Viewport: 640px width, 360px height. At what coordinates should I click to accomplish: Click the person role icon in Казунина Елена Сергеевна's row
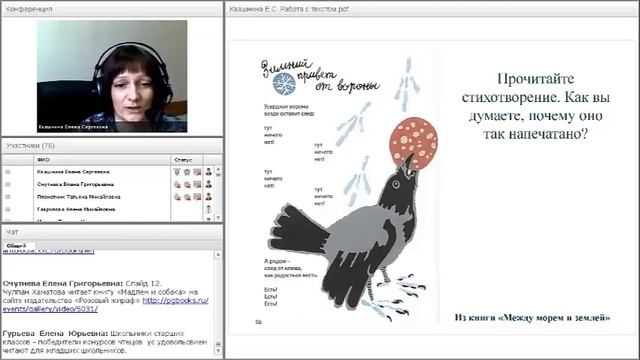pyautogui.click(x=209, y=172)
